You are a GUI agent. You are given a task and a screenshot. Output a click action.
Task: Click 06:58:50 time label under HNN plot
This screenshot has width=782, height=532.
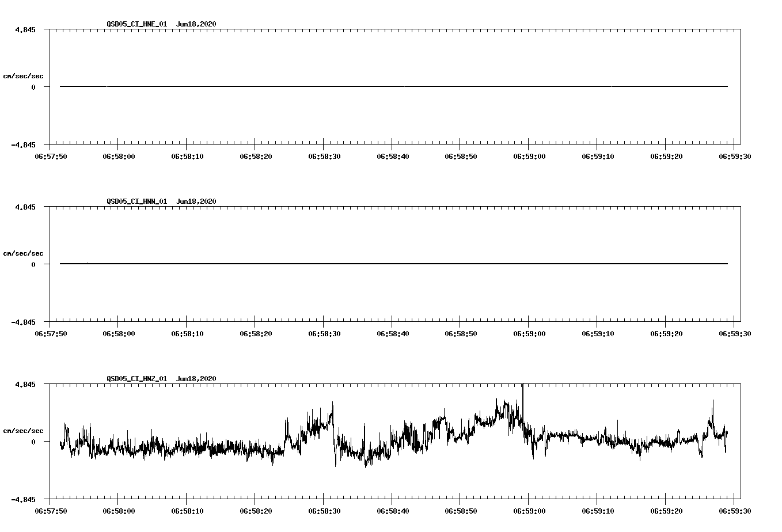coord(460,333)
